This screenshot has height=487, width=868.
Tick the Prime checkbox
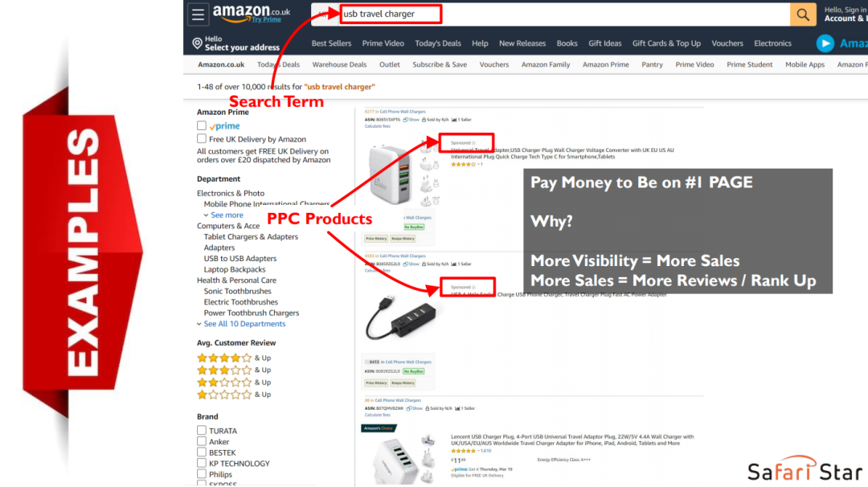(x=202, y=125)
